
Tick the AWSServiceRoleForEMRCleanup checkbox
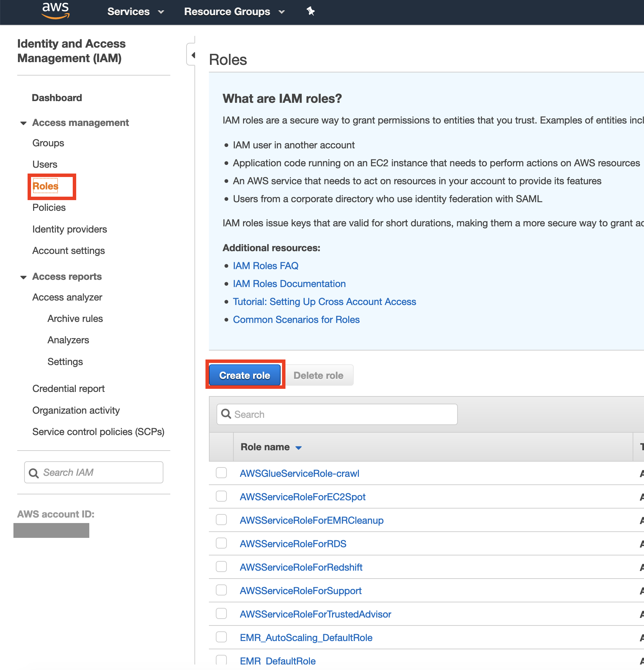pyautogui.click(x=221, y=520)
